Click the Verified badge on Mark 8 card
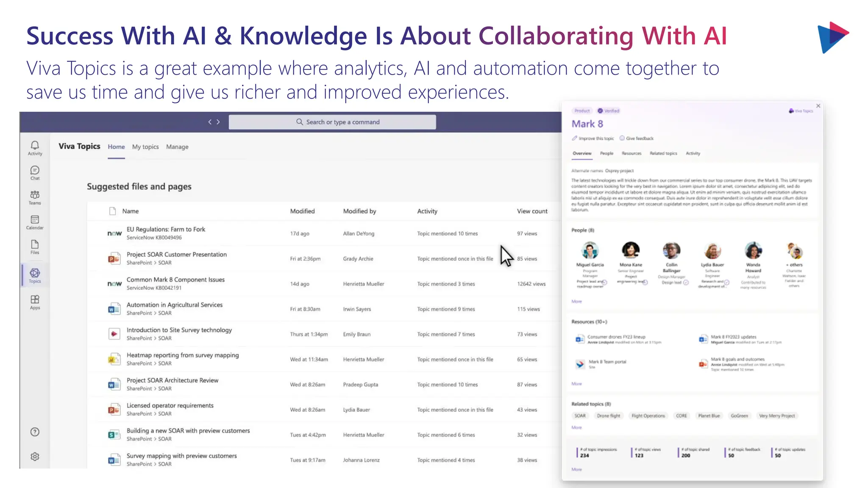The image size is (868, 488). coord(609,111)
